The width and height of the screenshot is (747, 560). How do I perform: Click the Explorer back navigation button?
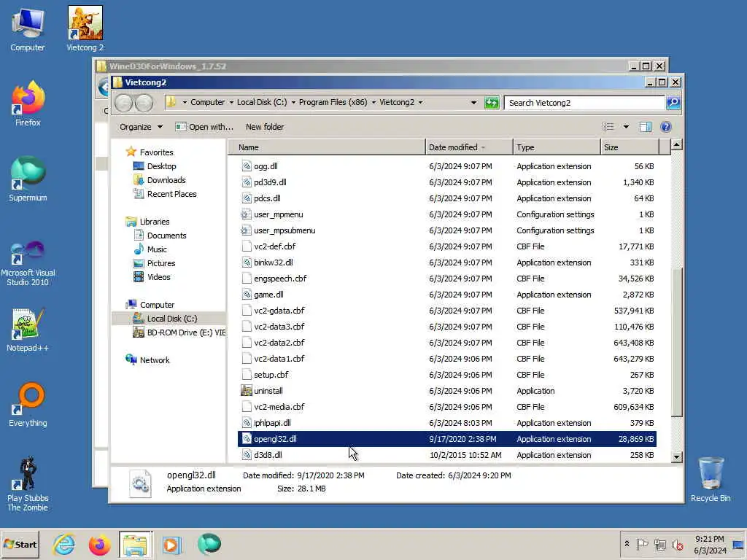pos(124,103)
